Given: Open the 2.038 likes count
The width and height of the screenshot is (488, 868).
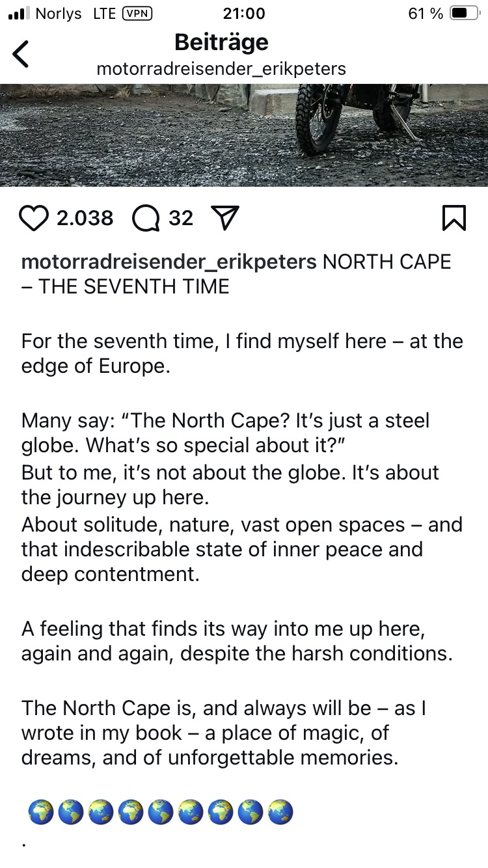Looking at the screenshot, I should pos(85,218).
